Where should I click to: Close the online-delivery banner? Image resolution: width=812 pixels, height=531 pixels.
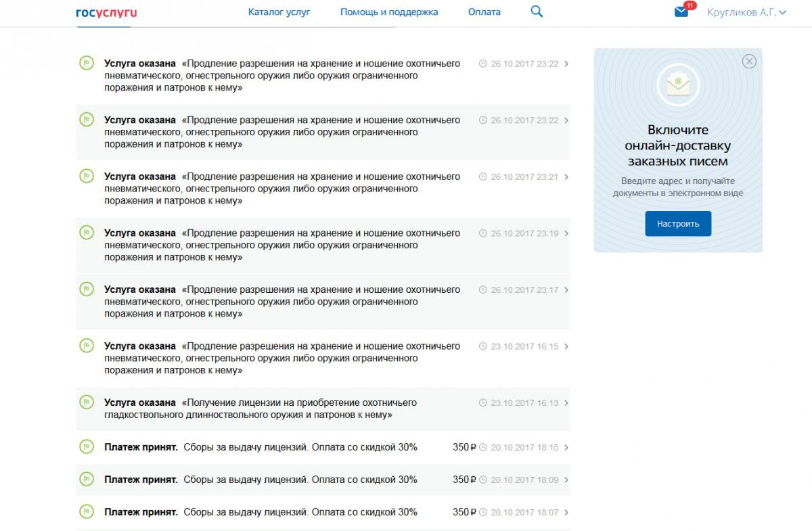[749, 62]
